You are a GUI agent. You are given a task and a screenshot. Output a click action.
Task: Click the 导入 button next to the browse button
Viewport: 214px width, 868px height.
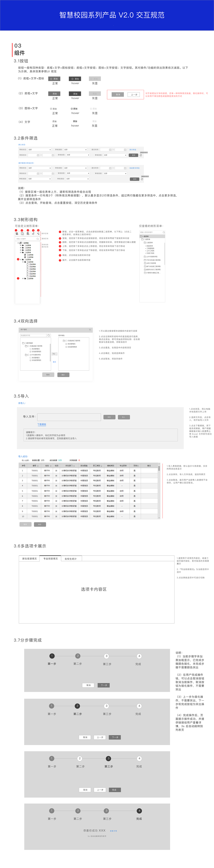pyautogui.click(x=124, y=417)
